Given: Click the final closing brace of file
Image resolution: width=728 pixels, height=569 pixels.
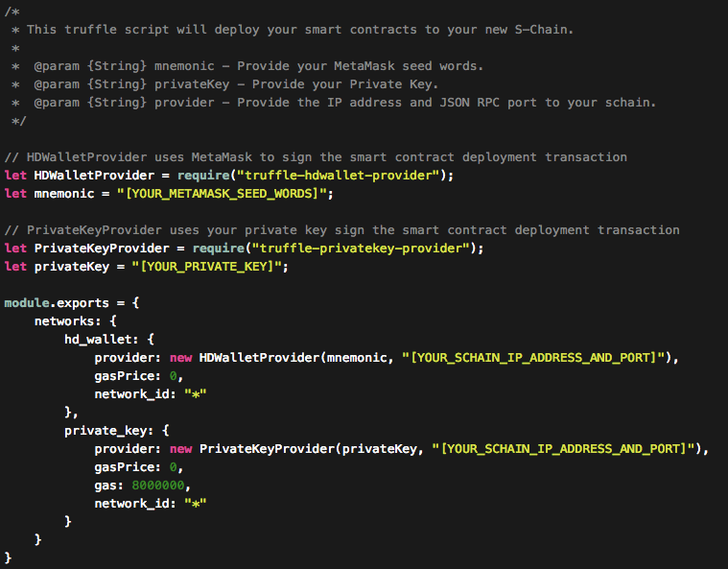Looking at the screenshot, I should 8,557.
